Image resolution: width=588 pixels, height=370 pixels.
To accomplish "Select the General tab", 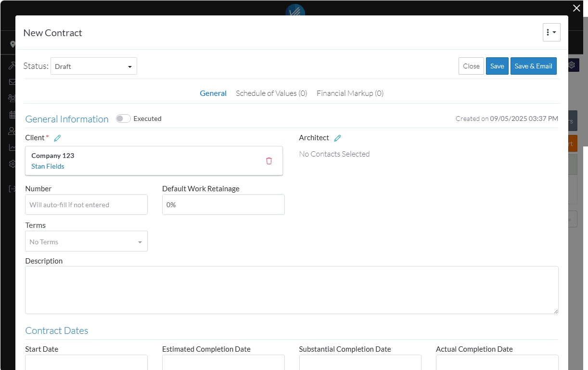I will 213,93.
